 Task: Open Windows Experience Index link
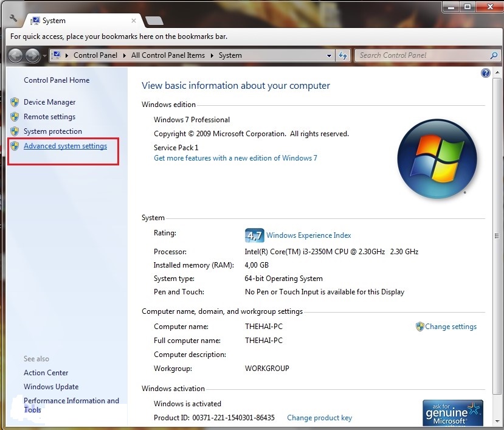tap(308, 235)
